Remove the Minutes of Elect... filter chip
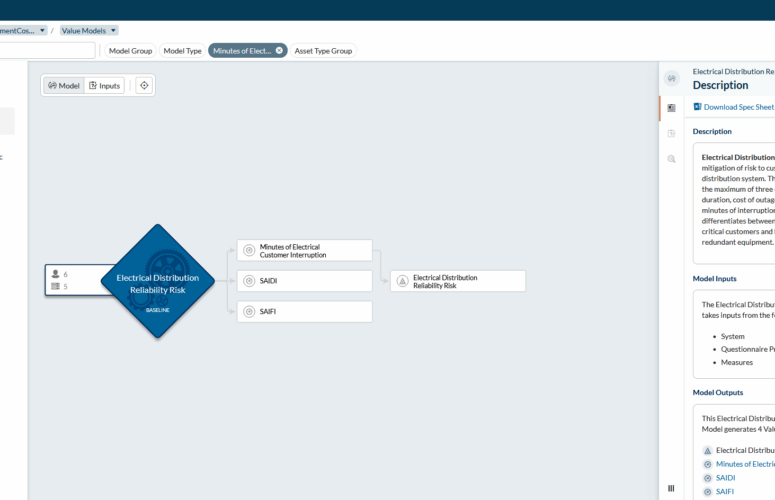This screenshot has height=500, width=775. [x=279, y=50]
